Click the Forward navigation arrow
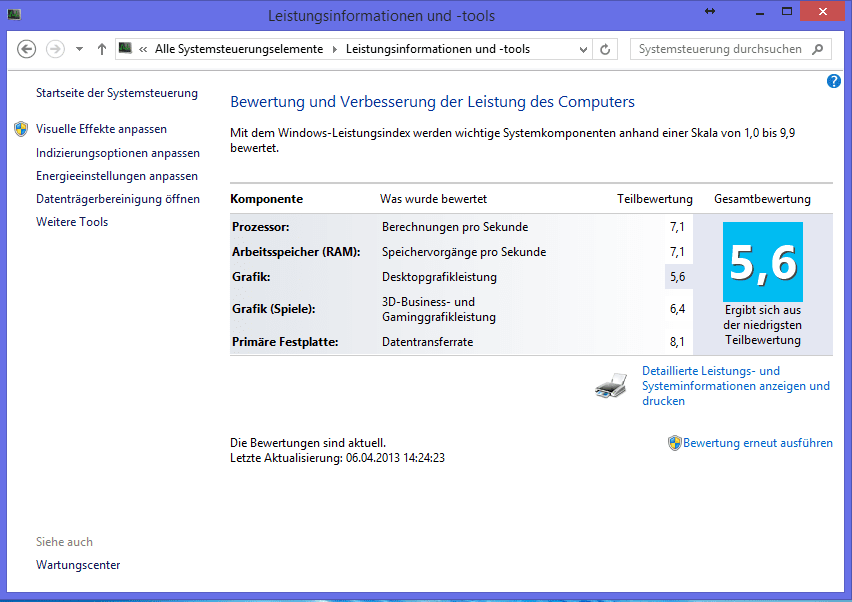 click(55, 49)
